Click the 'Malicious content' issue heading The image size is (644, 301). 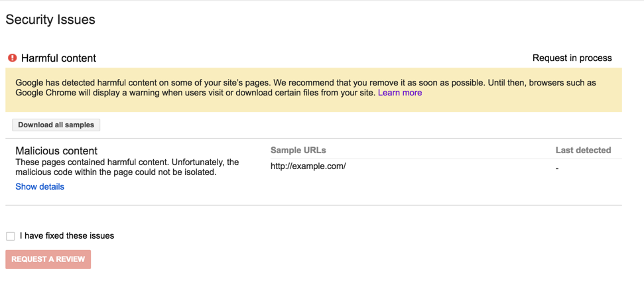coord(56,151)
